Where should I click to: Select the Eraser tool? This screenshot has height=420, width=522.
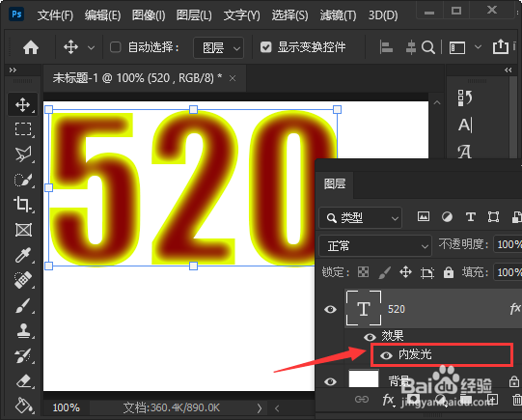pyautogui.click(x=23, y=380)
